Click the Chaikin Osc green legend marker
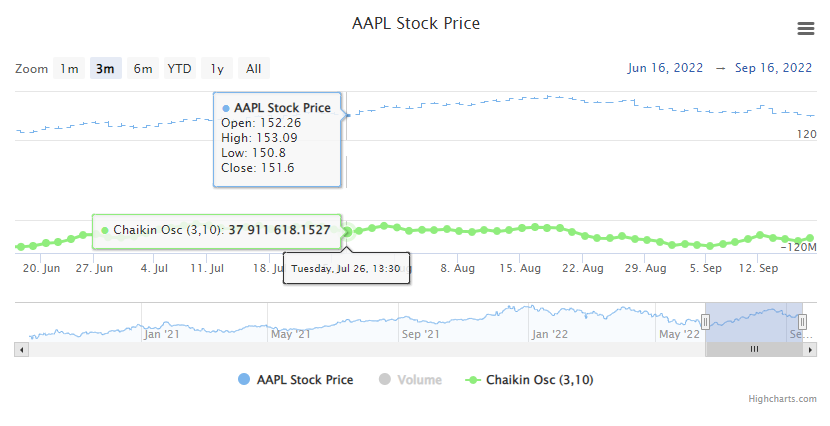This screenshot has width=830, height=426. (x=474, y=380)
